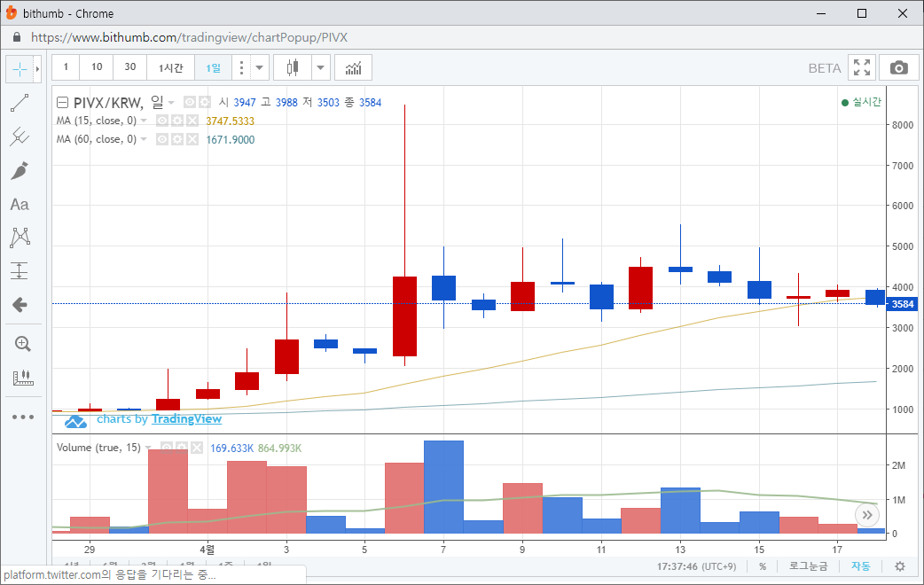Hide the MA 60 indicator

[x=162, y=140]
